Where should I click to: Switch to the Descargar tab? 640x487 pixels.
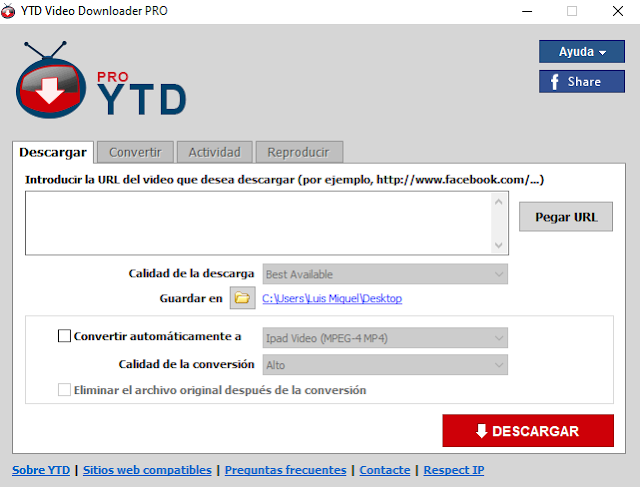click(x=53, y=152)
